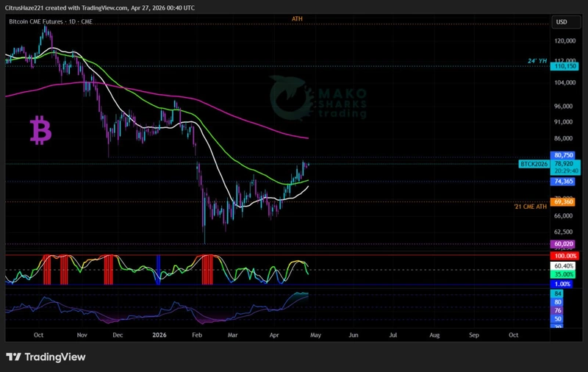Click the 110,150 price label tag
588x372 pixels.
(564, 66)
